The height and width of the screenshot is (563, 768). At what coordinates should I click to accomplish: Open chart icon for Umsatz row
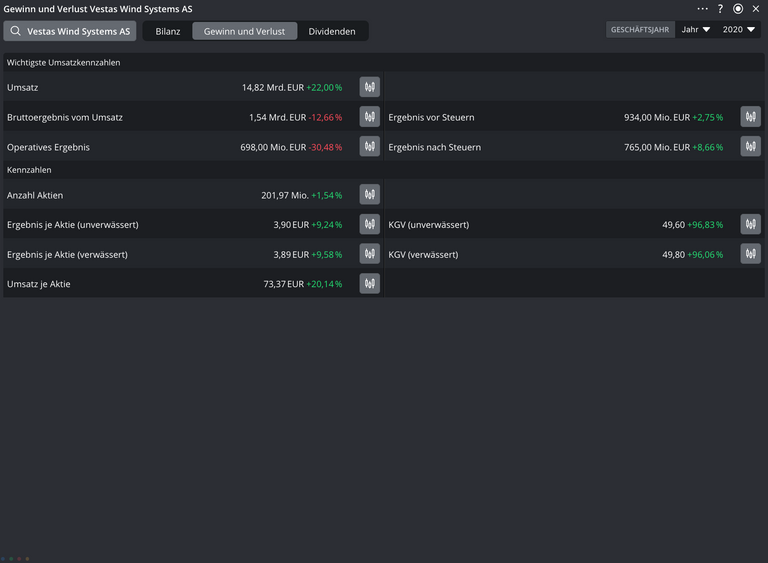tap(369, 87)
